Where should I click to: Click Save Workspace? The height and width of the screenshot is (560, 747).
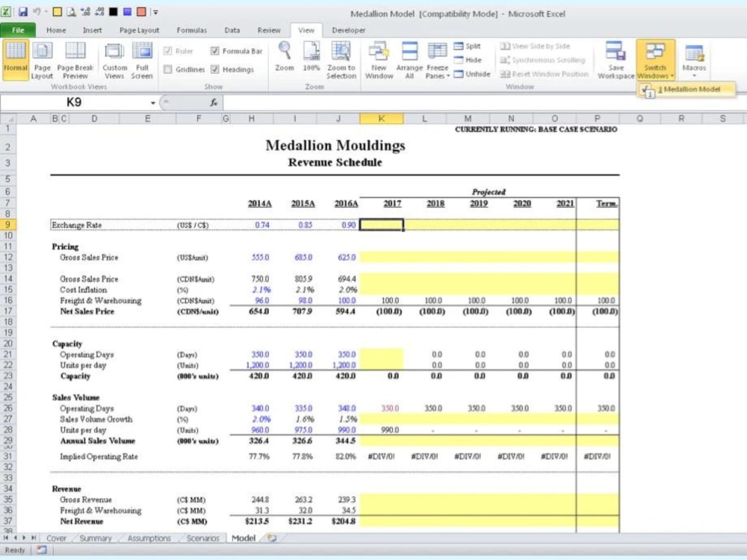coord(616,59)
